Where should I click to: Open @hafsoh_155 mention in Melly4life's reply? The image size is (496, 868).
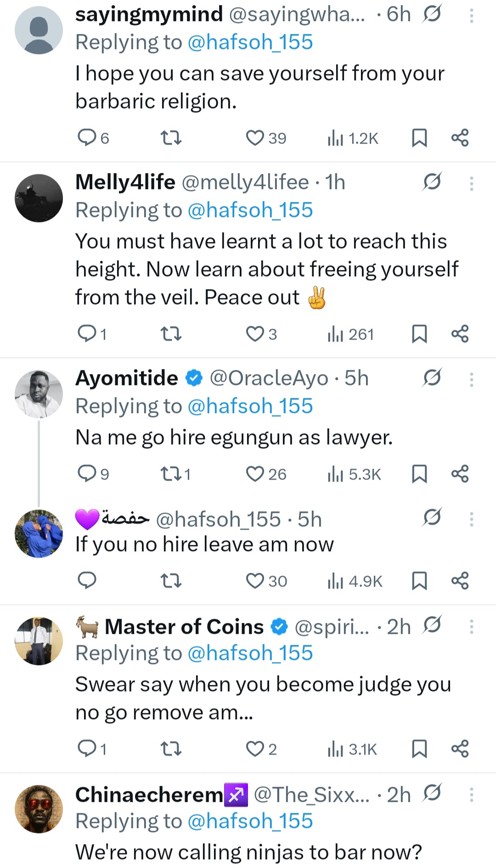(x=250, y=210)
